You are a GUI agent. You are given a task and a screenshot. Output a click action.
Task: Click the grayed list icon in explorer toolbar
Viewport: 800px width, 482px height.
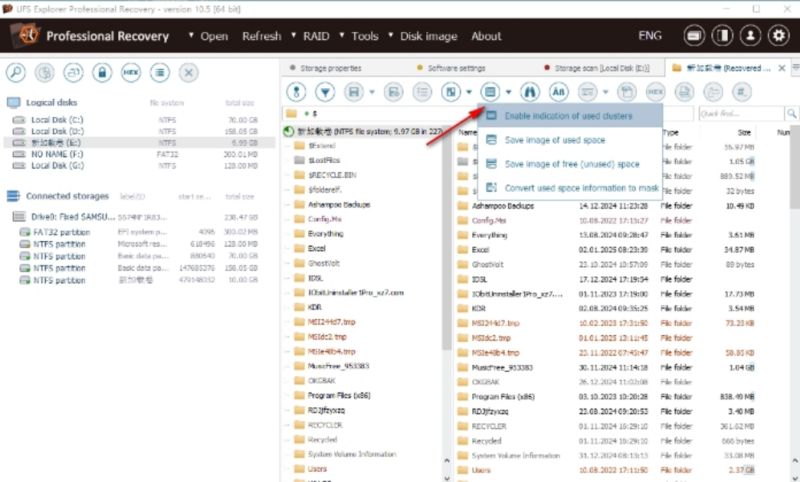pyautogui.click(x=422, y=92)
